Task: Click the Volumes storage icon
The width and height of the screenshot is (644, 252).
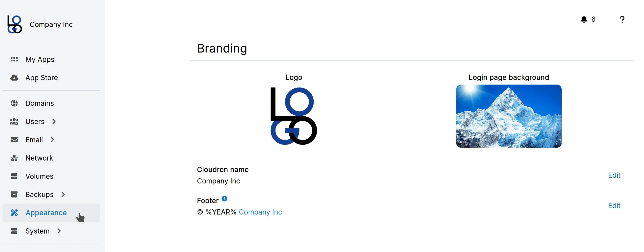Action: coord(14,176)
